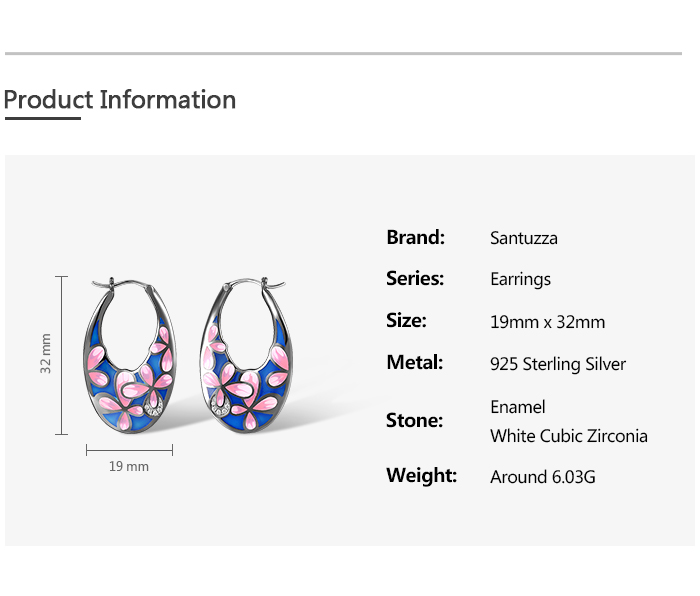Click the vertical height dimension line
Screen dimensions: 700x596
tap(63, 355)
